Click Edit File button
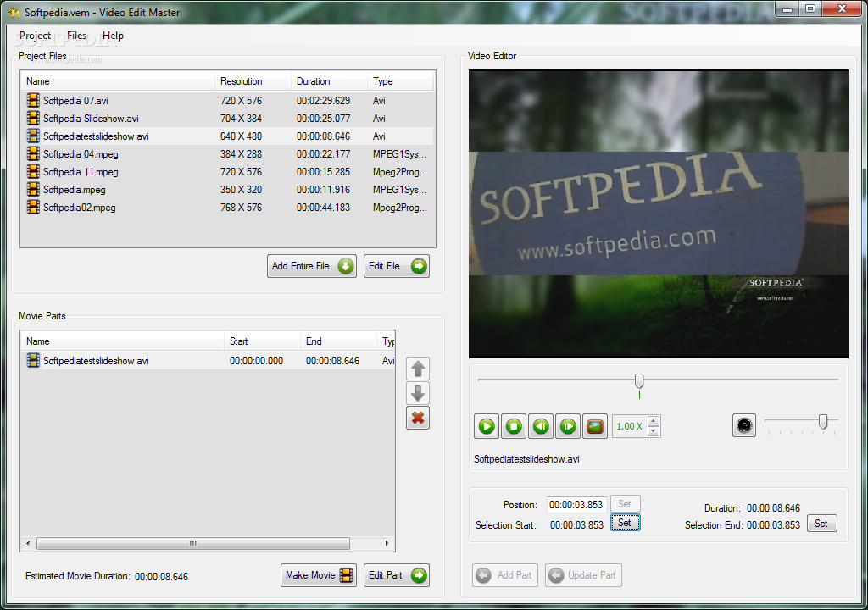 point(397,266)
